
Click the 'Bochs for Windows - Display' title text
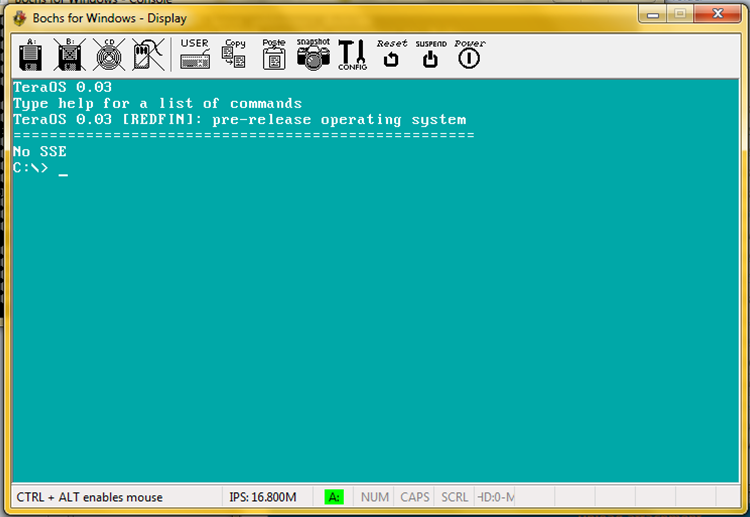(110, 18)
